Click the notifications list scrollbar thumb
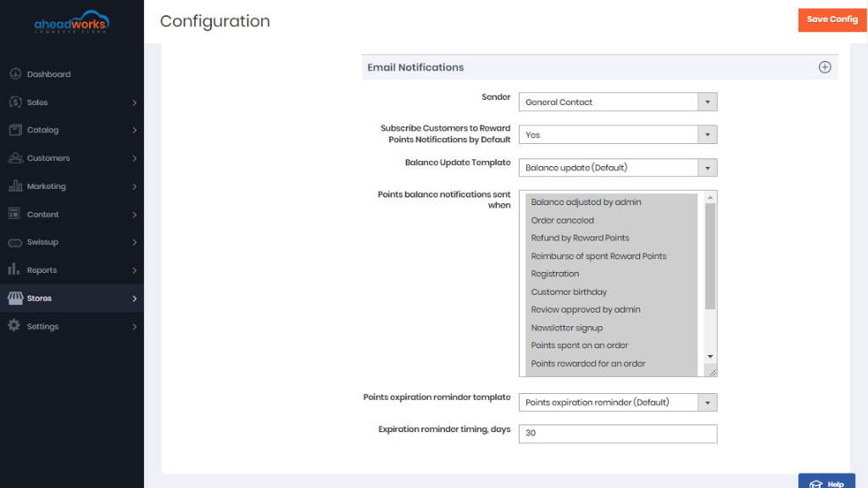 [710, 256]
